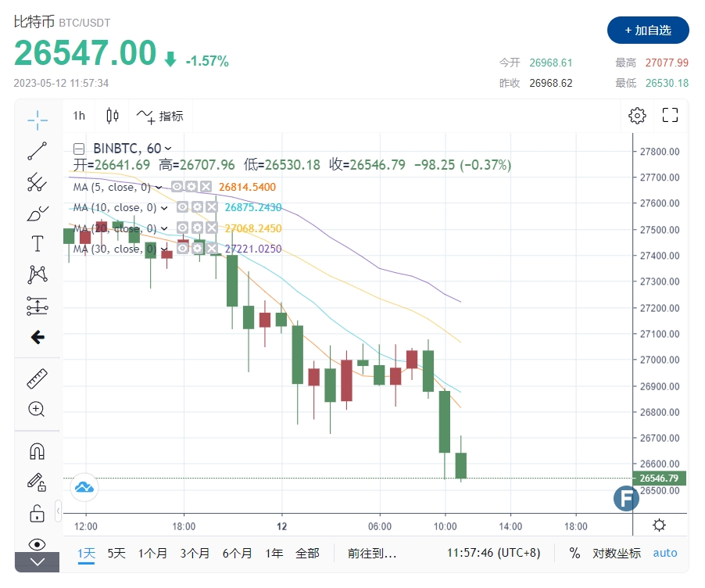Viewport: 705px width, 588px height.
Task: Hide the MA (5, close, 0) indicator
Action: (177, 187)
